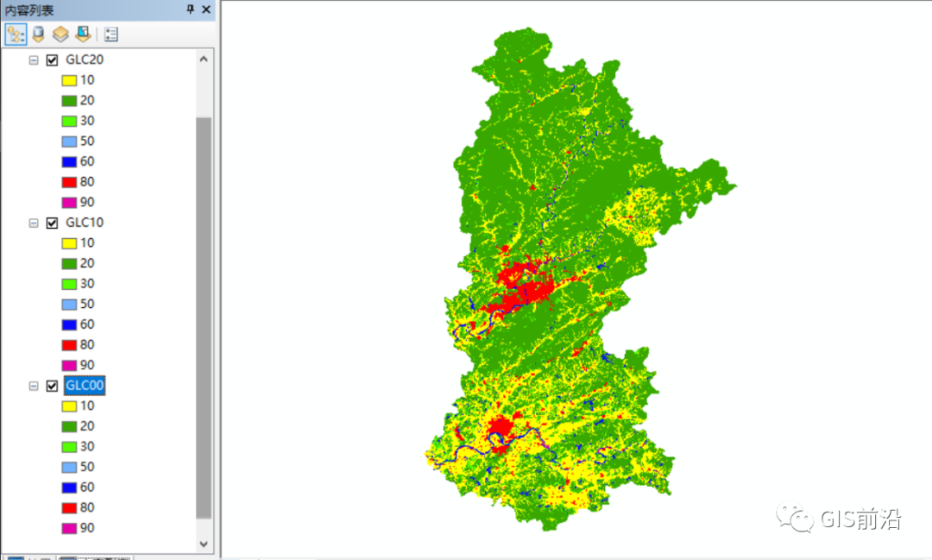Collapse the GLC20 layer legend

(34, 60)
